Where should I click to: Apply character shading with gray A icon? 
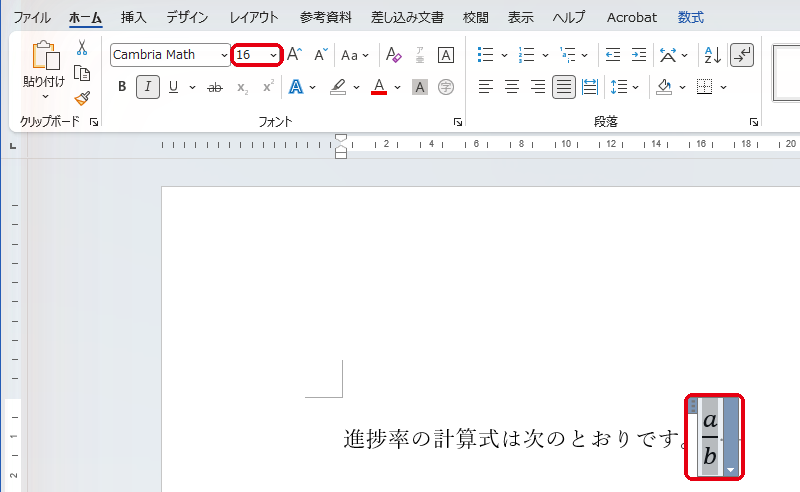[x=420, y=87]
